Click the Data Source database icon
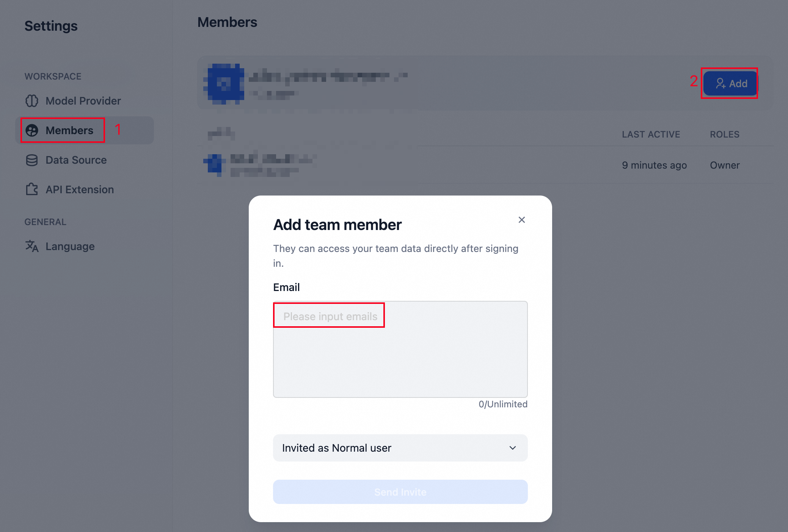Image resolution: width=788 pixels, height=532 pixels. [x=32, y=160]
